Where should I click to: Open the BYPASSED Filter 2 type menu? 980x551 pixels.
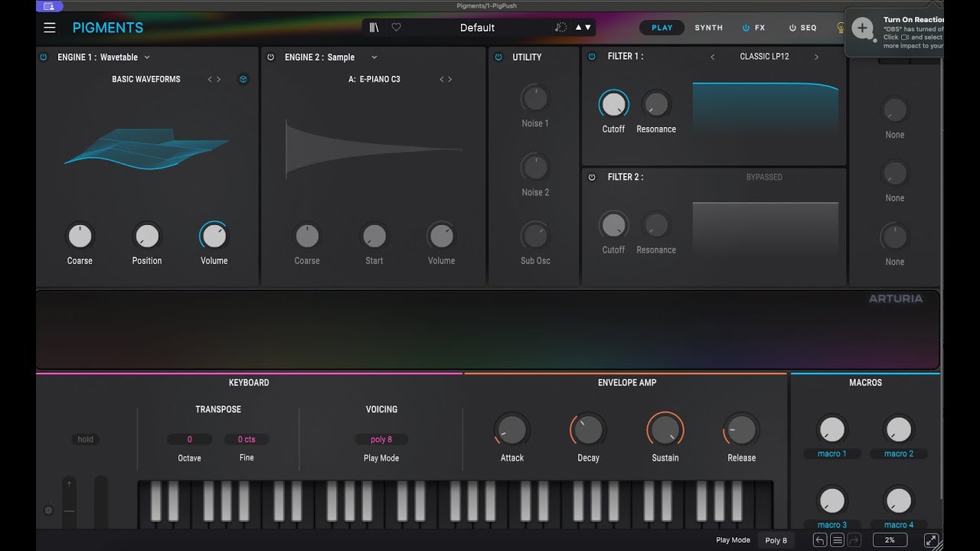click(x=764, y=177)
